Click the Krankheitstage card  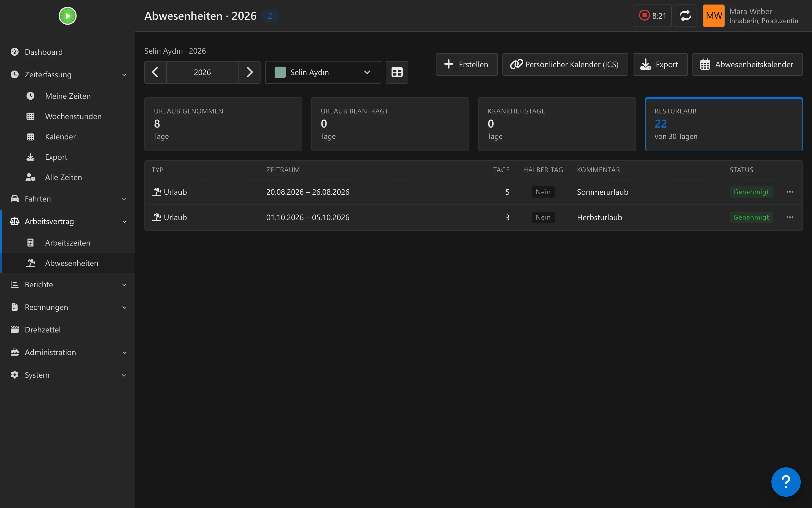click(557, 124)
